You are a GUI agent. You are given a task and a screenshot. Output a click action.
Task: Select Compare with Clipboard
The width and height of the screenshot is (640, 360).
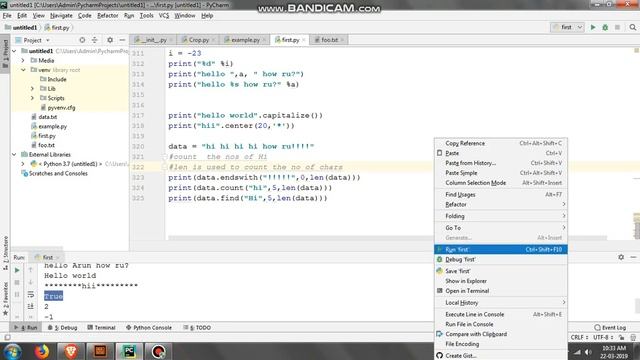pos(501,334)
